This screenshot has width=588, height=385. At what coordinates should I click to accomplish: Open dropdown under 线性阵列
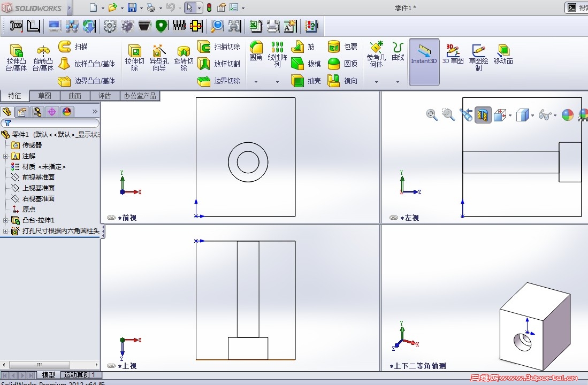click(x=278, y=82)
